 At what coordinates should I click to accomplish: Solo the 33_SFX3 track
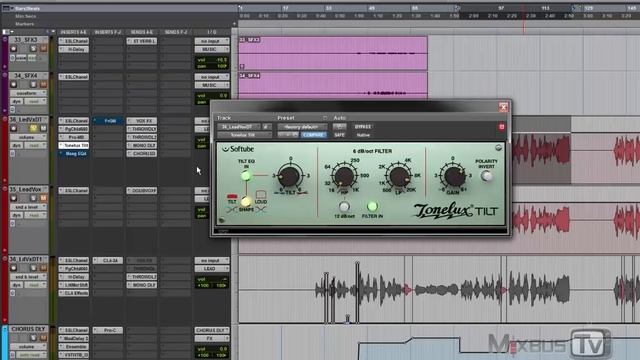click(33, 49)
